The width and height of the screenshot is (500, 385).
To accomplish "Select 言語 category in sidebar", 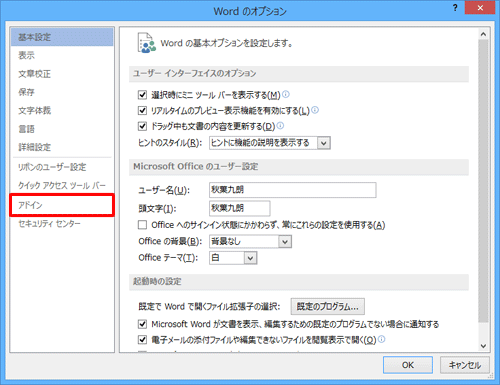I will pyautogui.click(x=62, y=129).
